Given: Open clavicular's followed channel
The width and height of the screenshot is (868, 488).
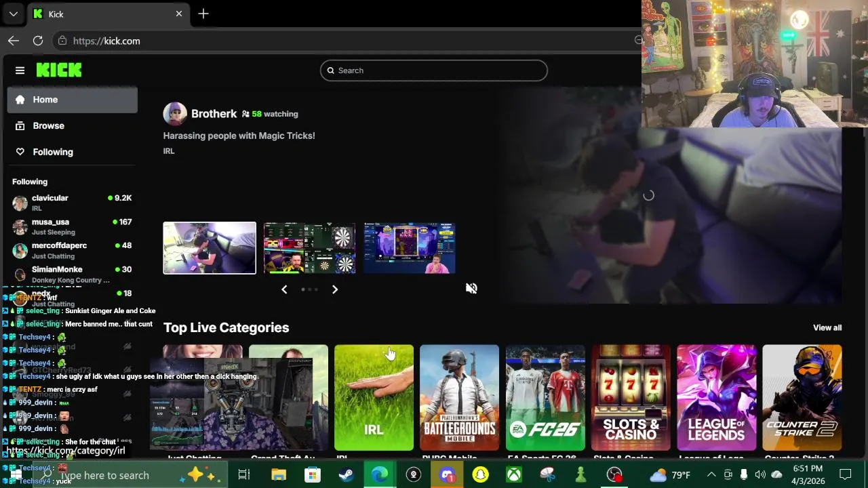Looking at the screenshot, I should [73, 202].
